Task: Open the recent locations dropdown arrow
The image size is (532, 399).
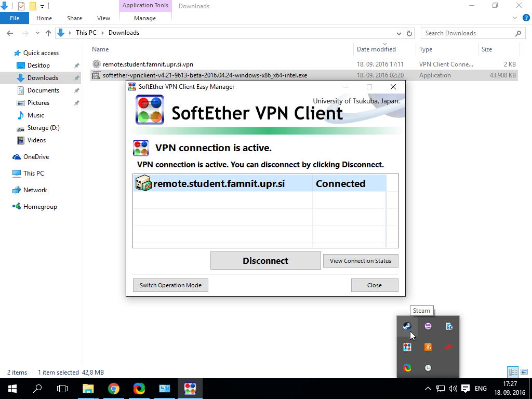Action: (37, 33)
